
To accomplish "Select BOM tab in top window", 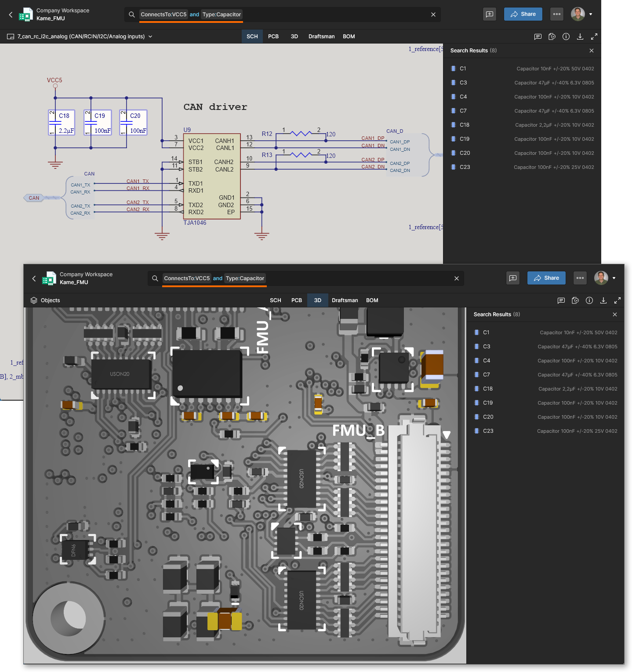I will [349, 37].
